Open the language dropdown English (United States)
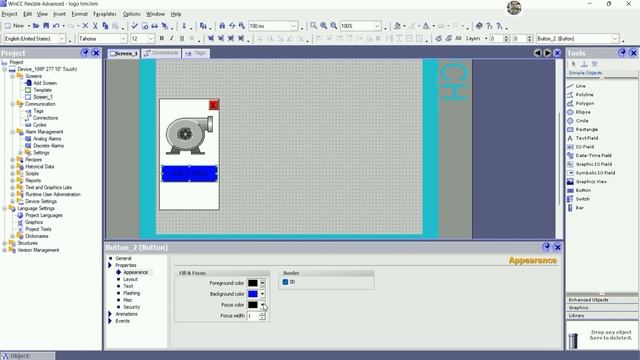Image resolution: width=640 pixels, height=360 pixels. tap(62, 38)
